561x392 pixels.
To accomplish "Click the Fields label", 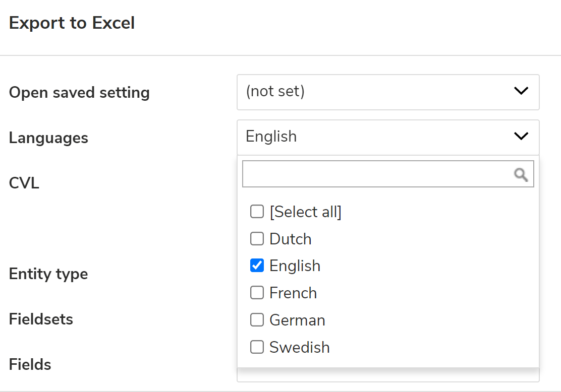I will (30, 364).
